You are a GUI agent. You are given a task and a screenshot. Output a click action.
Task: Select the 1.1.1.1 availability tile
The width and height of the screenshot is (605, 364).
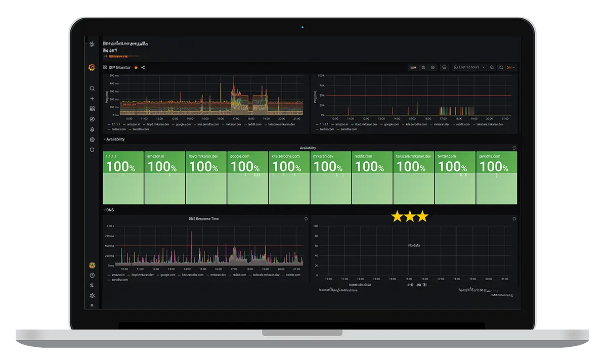point(123,178)
